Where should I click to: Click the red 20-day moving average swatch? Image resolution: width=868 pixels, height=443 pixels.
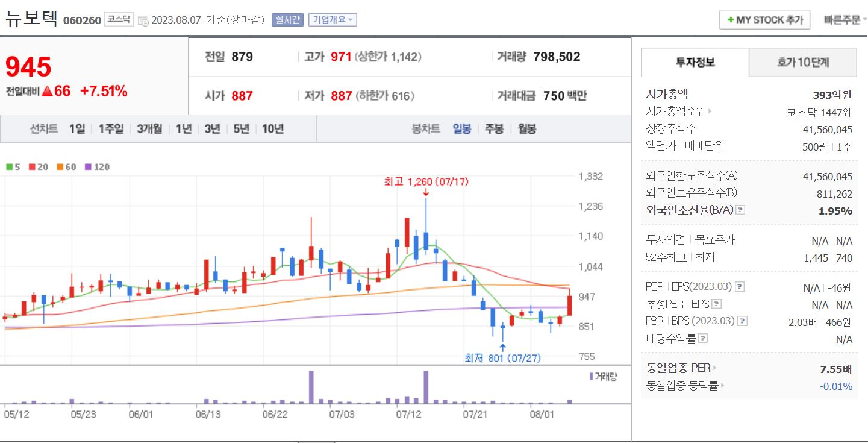coord(32,167)
